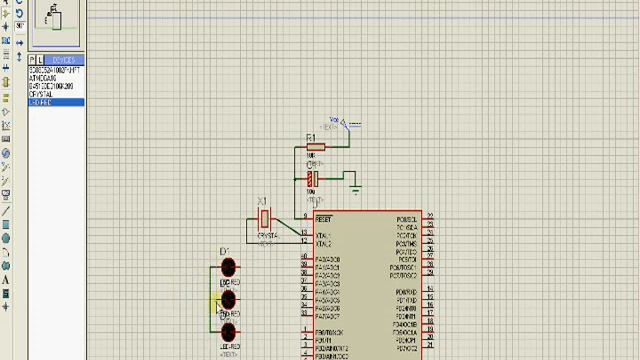The image size is (640, 360).
Task: Select Graph mode tool
Action: click(x=6, y=125)
